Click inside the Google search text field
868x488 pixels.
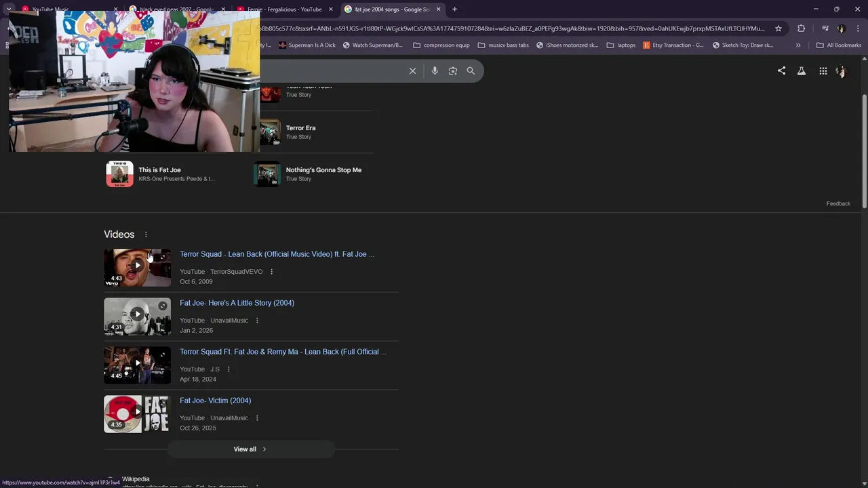coord(332,71)
